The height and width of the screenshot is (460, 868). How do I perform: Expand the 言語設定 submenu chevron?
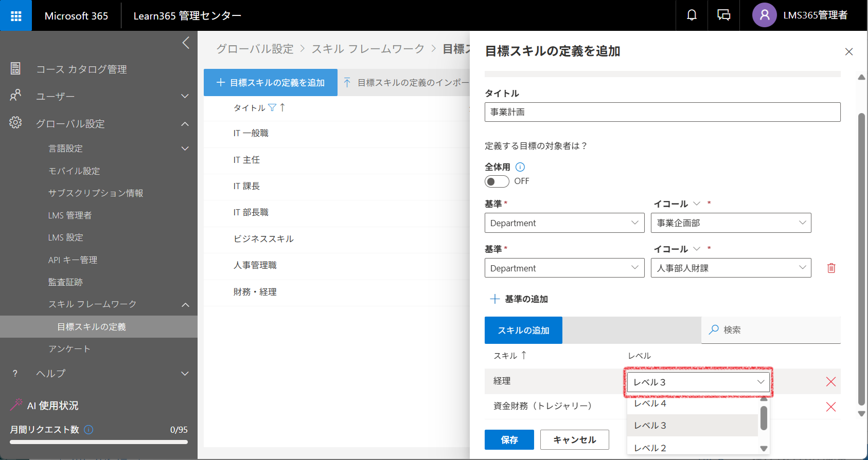click(x=185, y=149)
